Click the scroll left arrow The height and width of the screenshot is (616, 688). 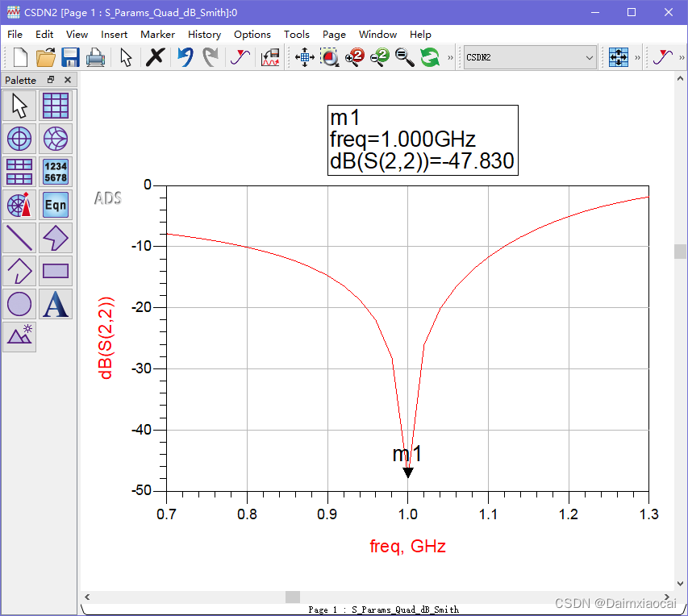tap(87, 597)
